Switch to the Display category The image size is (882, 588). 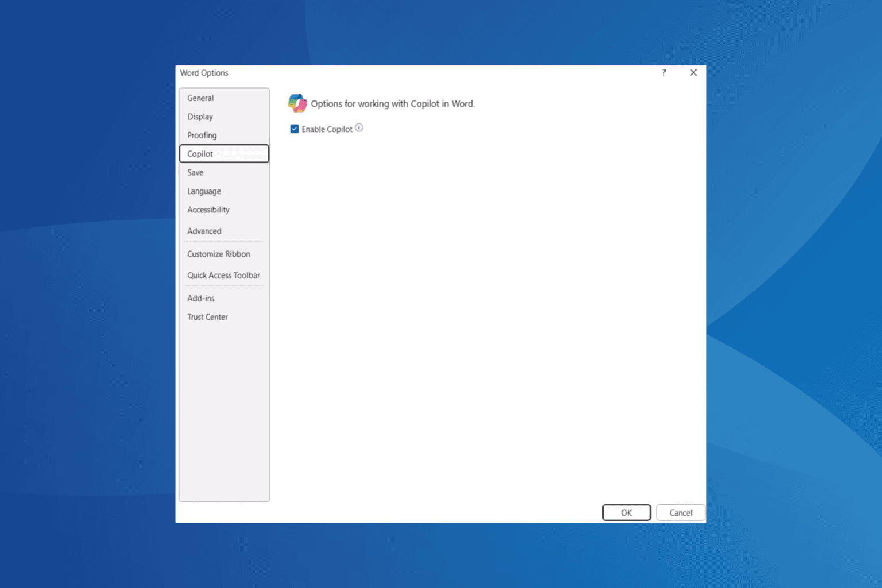pyautogui.click(x=224, y=117)
